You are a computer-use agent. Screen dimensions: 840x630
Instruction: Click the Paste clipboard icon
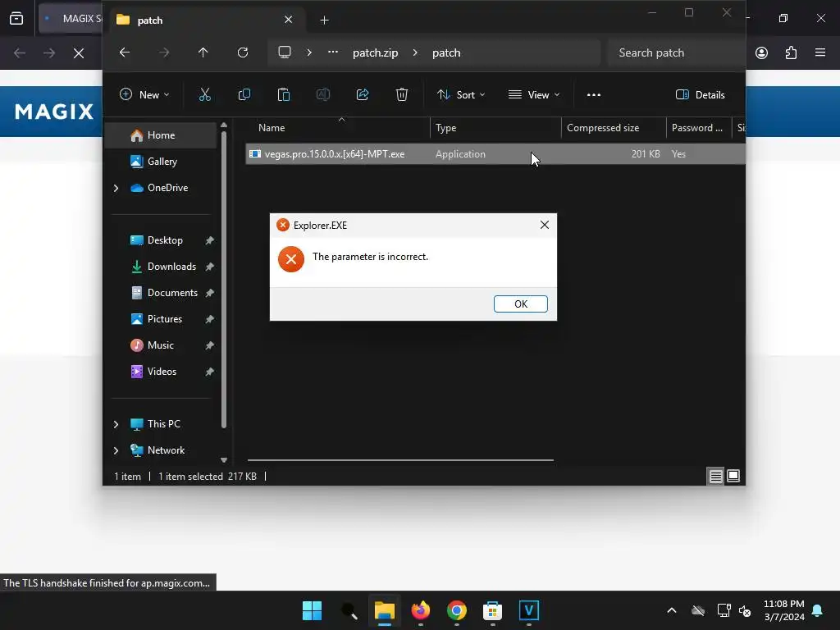(x=283, y=95)
